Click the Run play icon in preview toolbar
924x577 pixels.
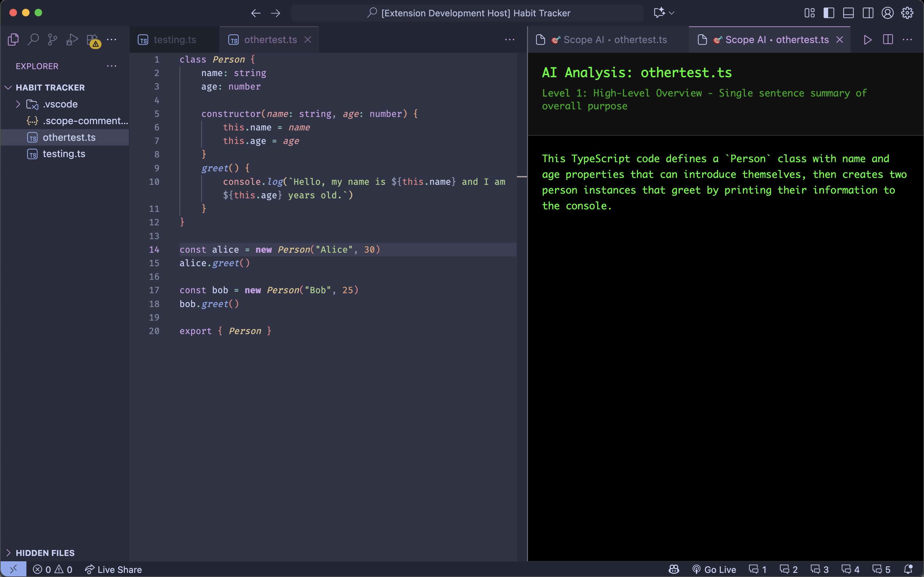pos(867,40)
